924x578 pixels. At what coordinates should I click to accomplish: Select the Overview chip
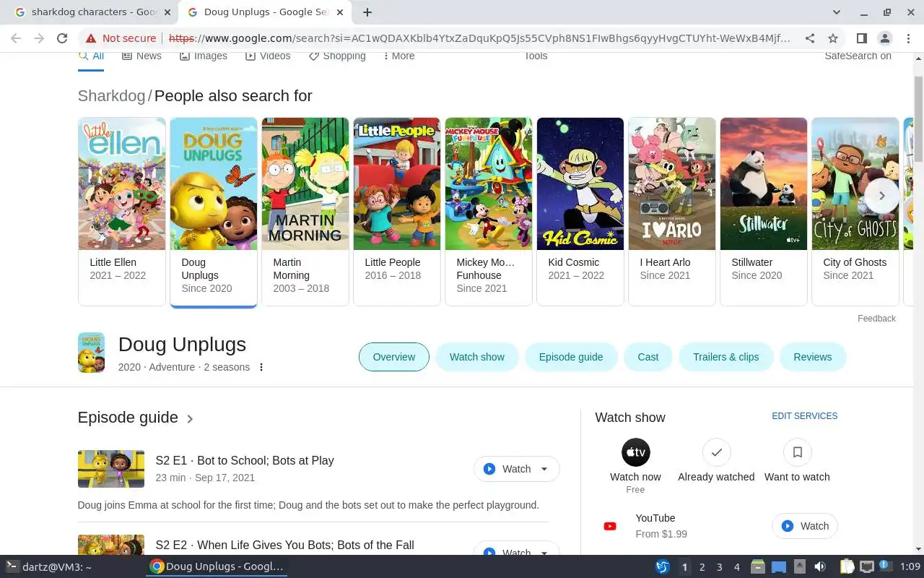(x=394, y=357)
